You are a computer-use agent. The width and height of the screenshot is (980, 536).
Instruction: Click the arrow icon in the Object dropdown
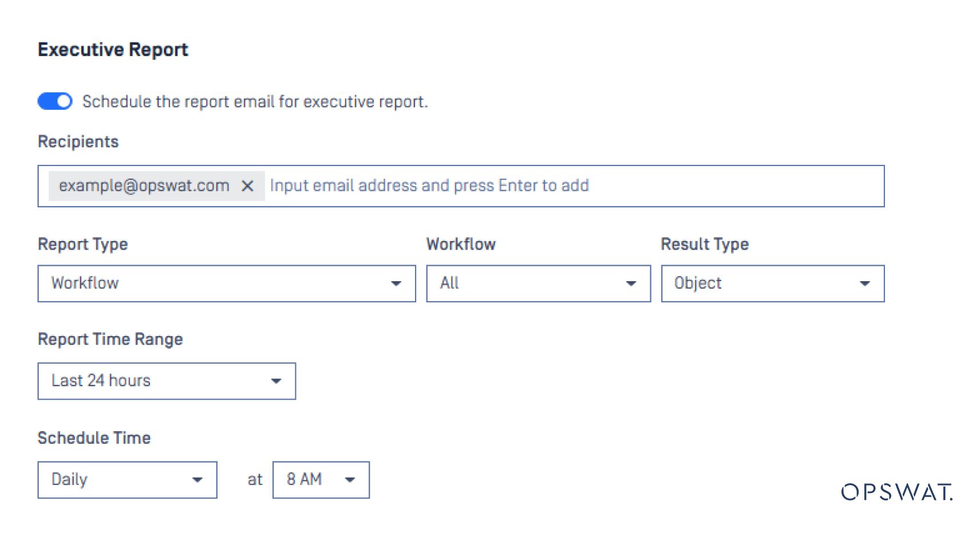[x=864, y=283]
